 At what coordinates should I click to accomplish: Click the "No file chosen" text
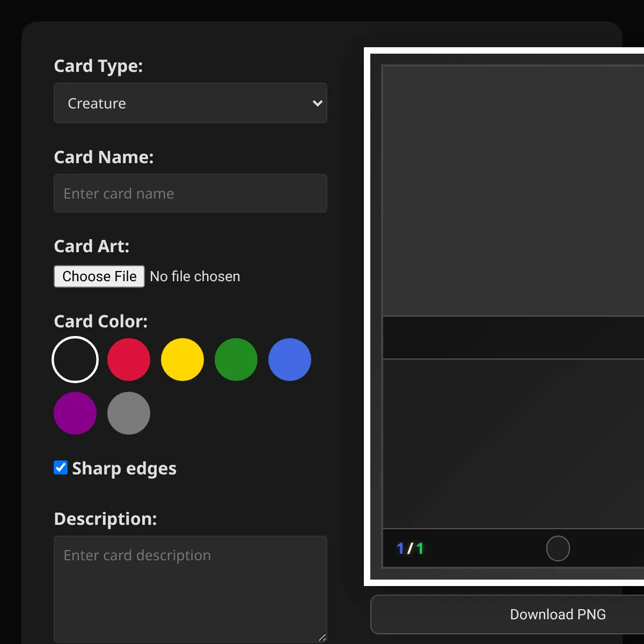click(195, 276)
